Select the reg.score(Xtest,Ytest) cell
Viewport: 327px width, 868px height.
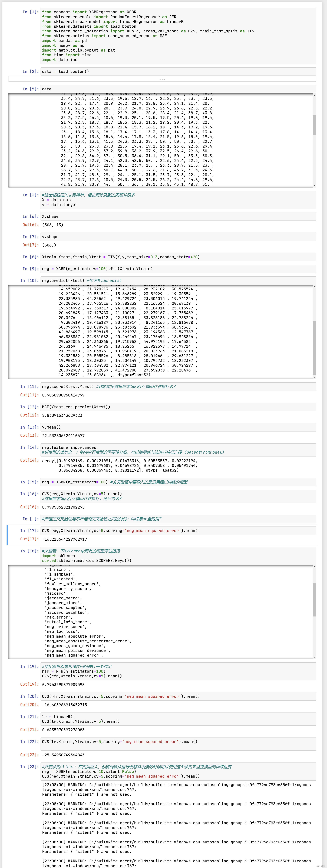[178, 387]
